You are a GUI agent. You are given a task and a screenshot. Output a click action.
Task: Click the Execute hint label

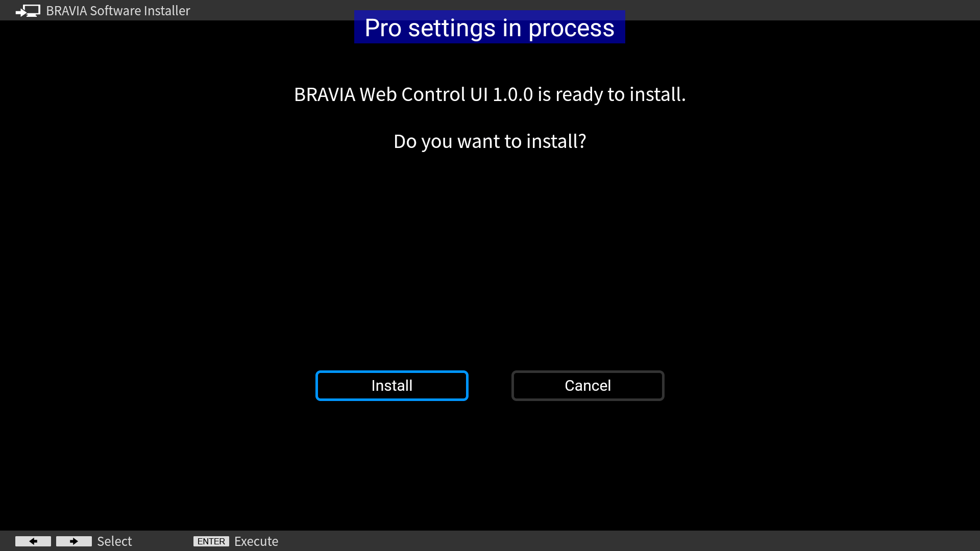[x=256, y=541]
